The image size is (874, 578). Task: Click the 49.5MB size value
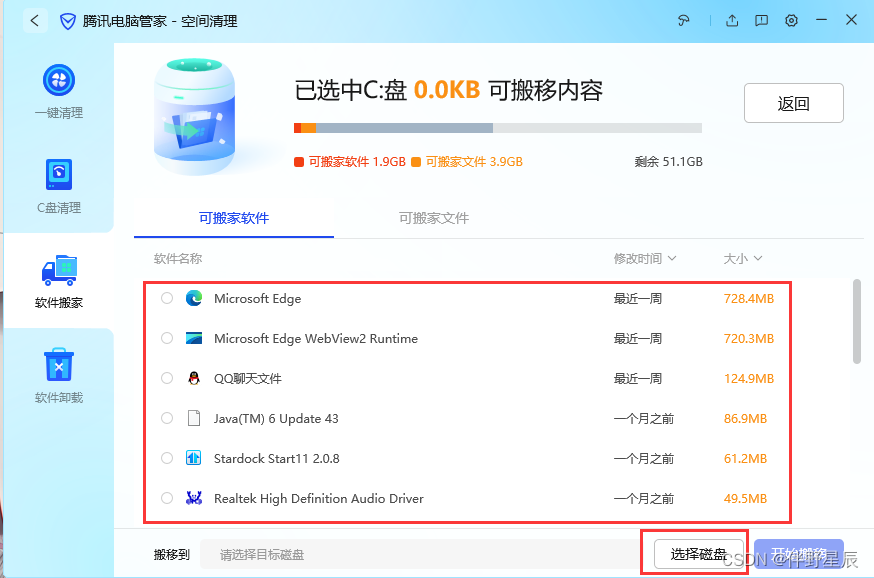pos(746,499)
